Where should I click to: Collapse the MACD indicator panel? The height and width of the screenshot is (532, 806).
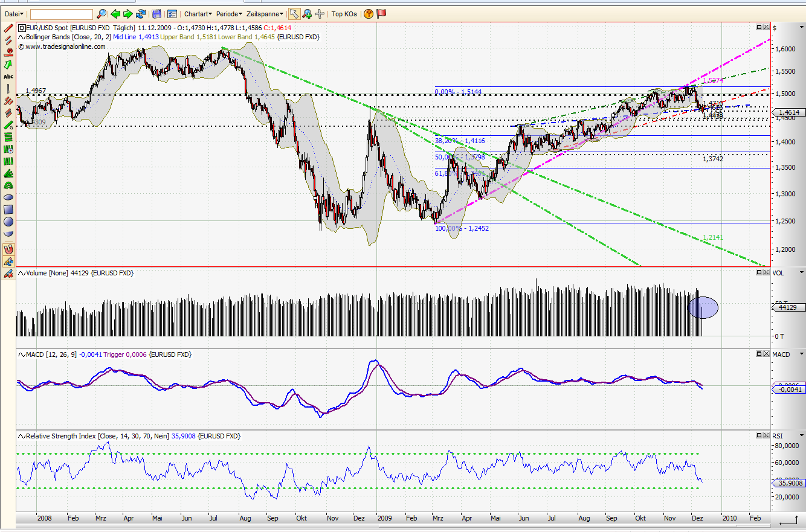pos(758,354)
